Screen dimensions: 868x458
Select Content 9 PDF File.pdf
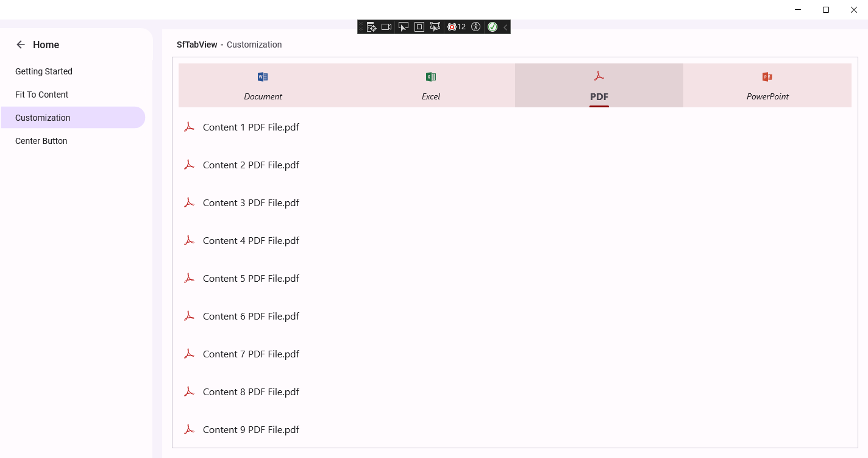tap(251, 429)
